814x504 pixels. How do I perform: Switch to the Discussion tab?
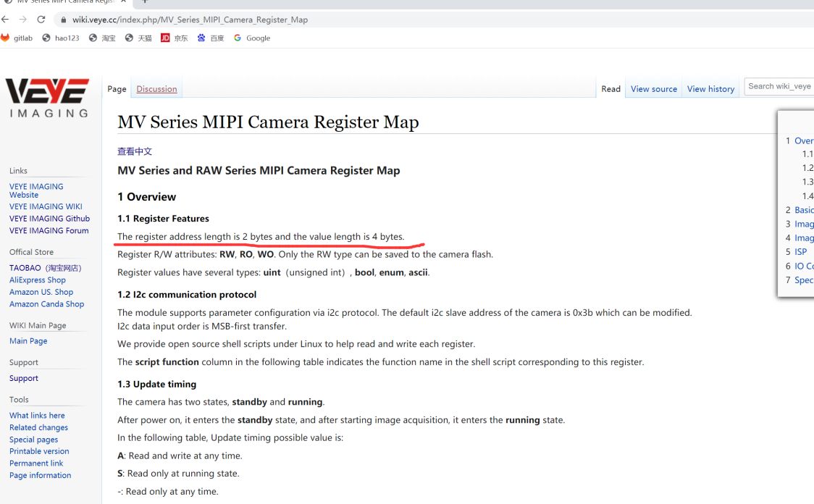(x=156, y=89)
